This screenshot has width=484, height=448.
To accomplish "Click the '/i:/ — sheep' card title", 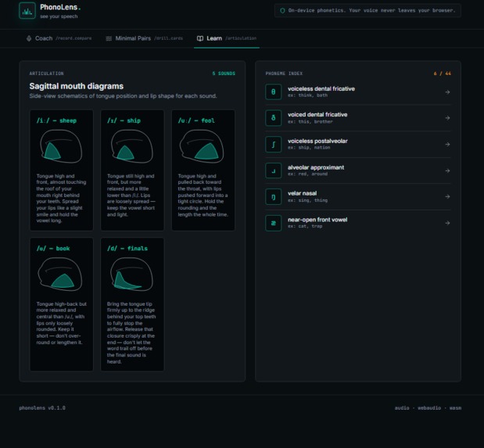I will [x=56, y=120].
